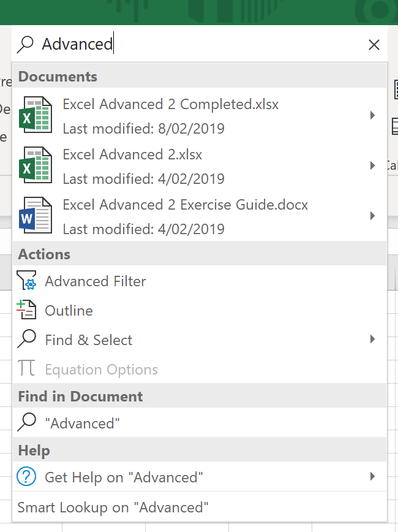Expand the Get Help on Advanced arrow
This screenshot has width=398, height=532.
coord(372,476)
